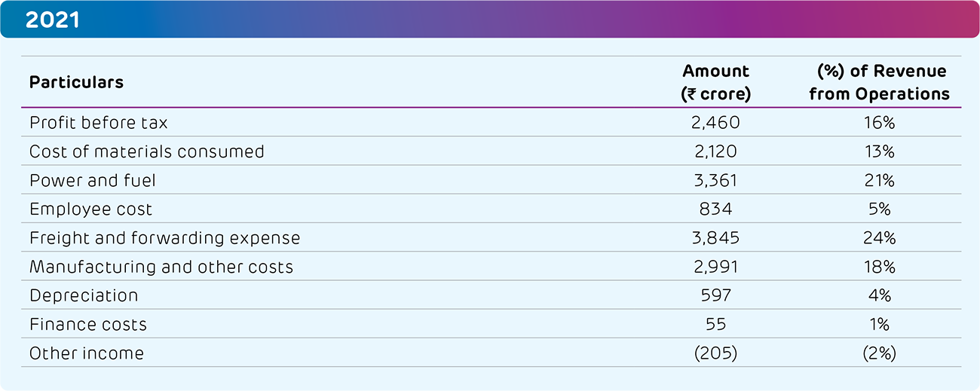980x391 pixels.
Task: Select the Other income row label
Action: click(x=87, y=353)
